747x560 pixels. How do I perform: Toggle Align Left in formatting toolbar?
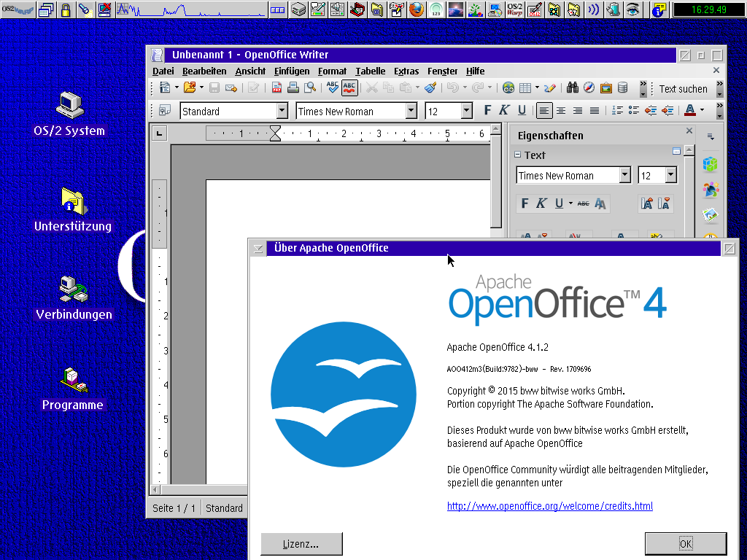[544, 111]
